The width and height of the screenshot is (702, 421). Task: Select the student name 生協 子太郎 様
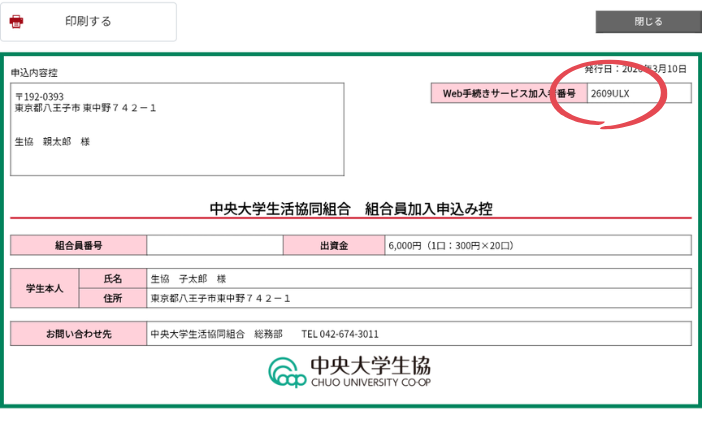188,279
